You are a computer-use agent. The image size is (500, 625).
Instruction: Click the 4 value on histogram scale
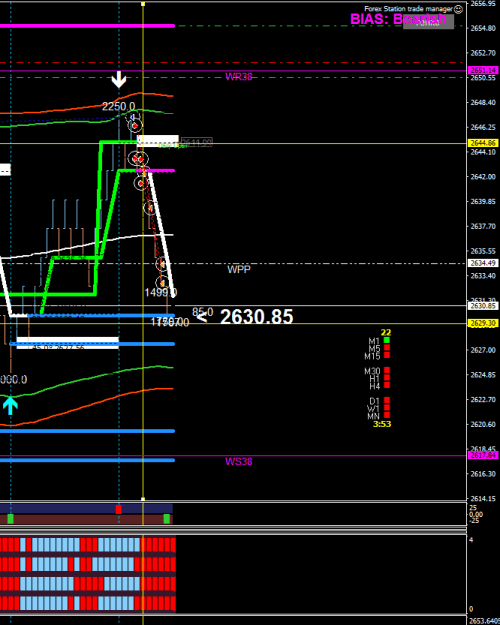pyautogui.click(x=471, y=540)
